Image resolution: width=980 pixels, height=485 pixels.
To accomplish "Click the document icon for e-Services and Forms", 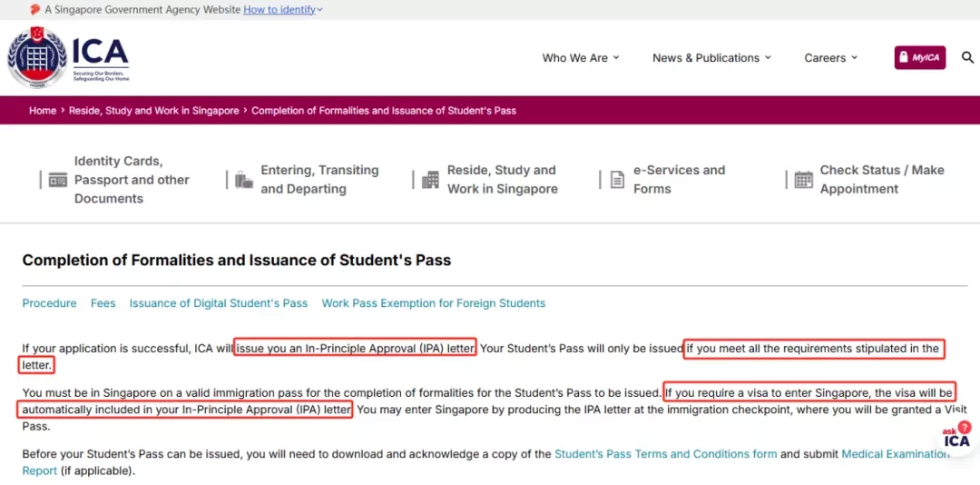I will pyautogui.click(x=617, y=180).
